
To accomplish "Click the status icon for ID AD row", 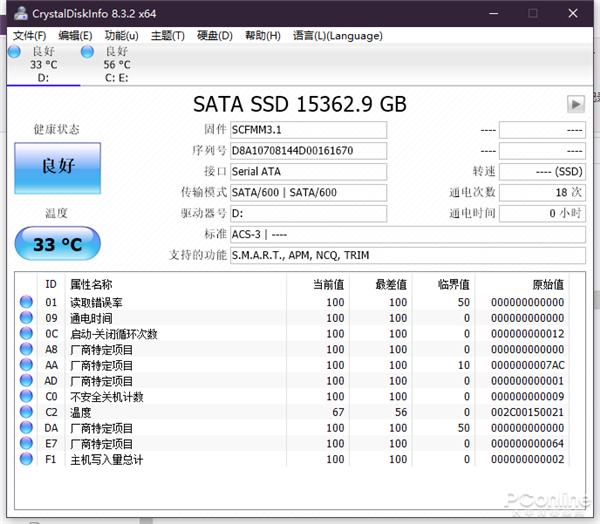I will pos(26,380).
